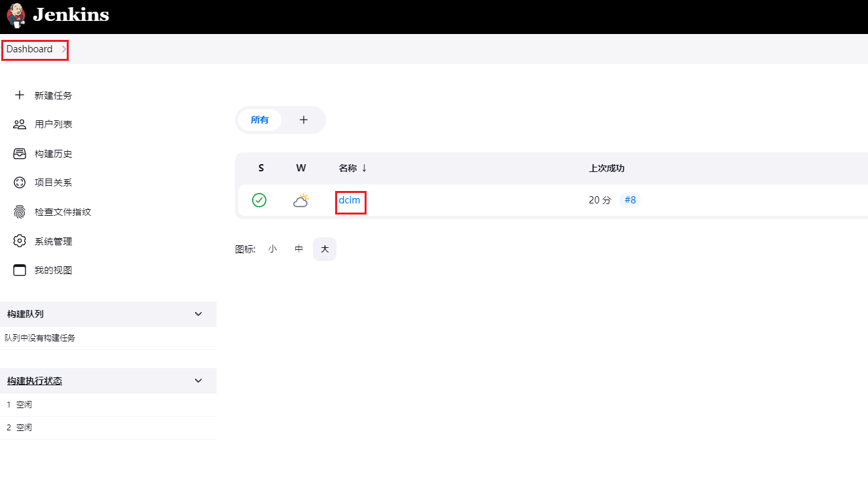
Task: Click executor row 1 空闲
Action: pyautogui.click(x=108, y=405)
